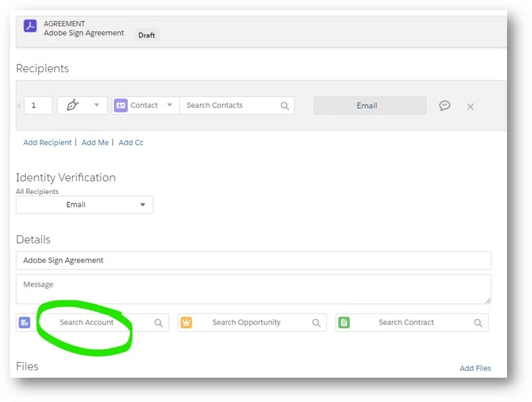Click the recipient row drag handle
The height and width of the screenshot is (402, 532).
(19, 105)
